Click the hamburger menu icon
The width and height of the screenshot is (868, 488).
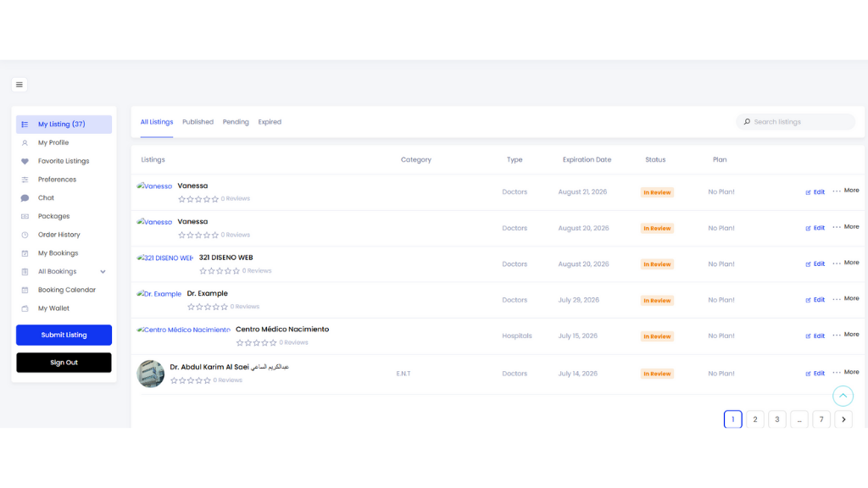coord(19,85)
